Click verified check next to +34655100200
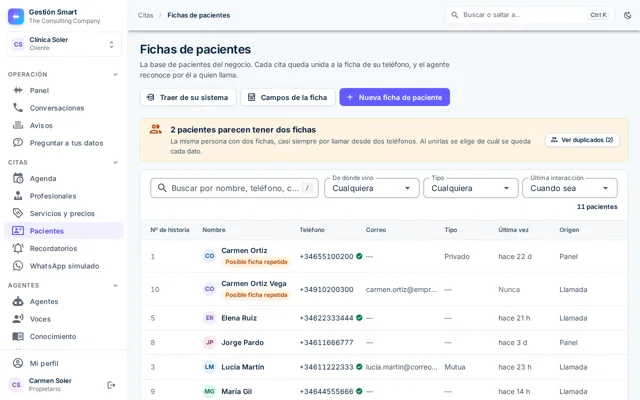Screen dimensions: 640x400 pyautogui.click(x=359, y=256)
